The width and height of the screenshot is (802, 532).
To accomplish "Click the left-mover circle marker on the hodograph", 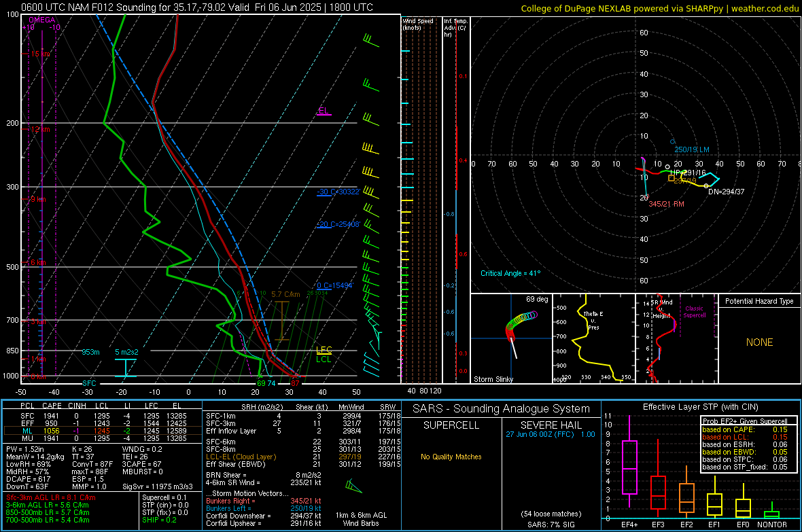I will pyautogui.click(x=673, y=142).
